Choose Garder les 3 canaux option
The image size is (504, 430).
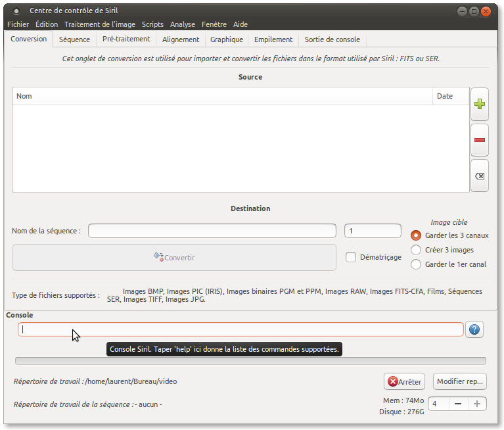(416, 235)
